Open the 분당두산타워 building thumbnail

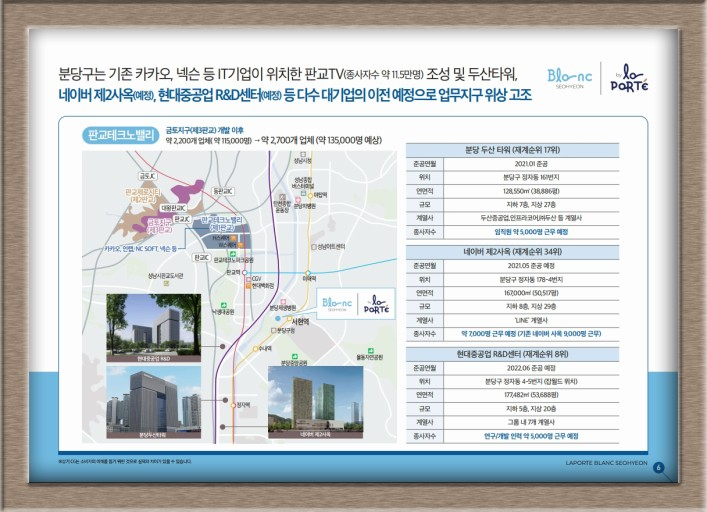point(154,402)
